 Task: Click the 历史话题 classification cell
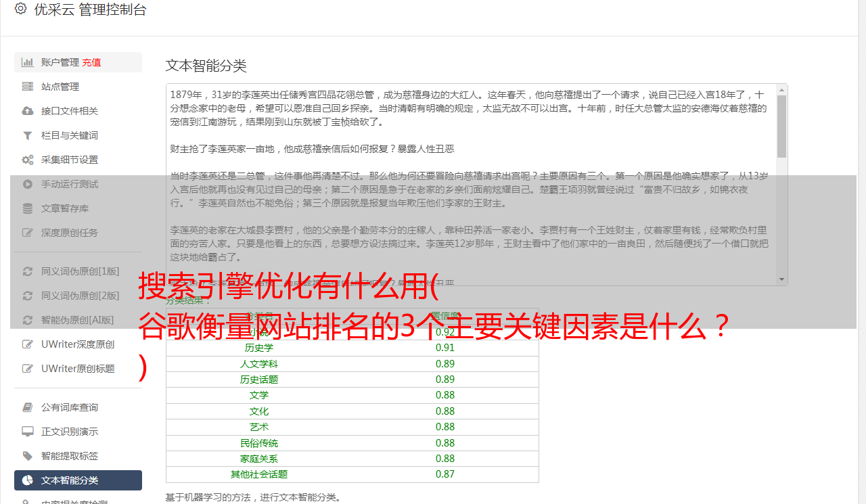[259, 380]
